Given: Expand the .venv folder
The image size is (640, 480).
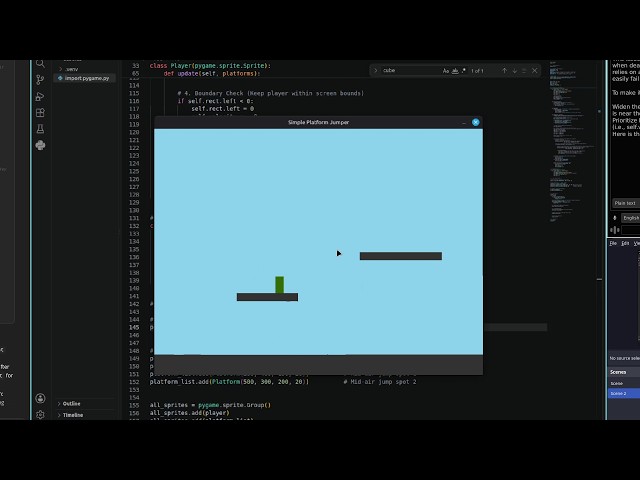Looking at the screenshot, I should (x=60, y=69).
